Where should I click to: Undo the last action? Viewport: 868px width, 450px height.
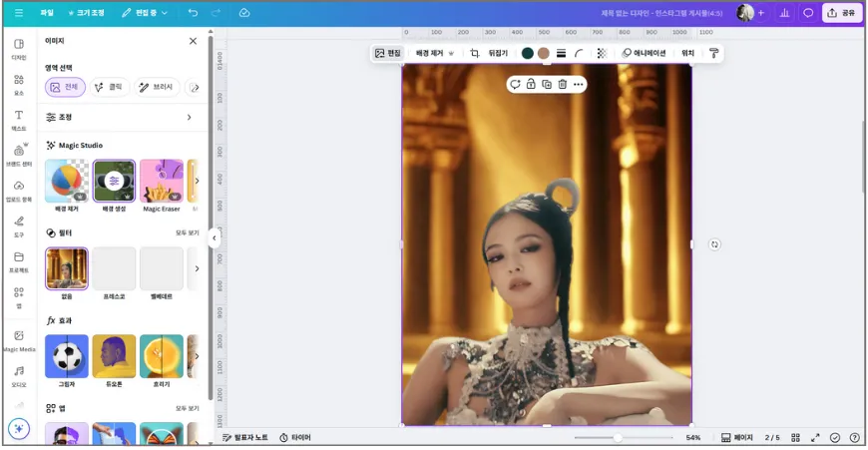pos(193,13)
